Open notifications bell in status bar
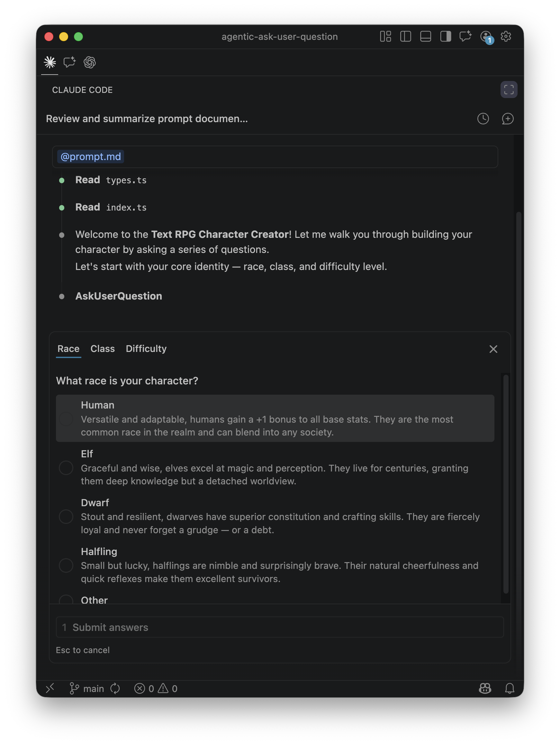The height and width of the screenshot is (745, 560). pyautogui.click(x=510, y=688)
